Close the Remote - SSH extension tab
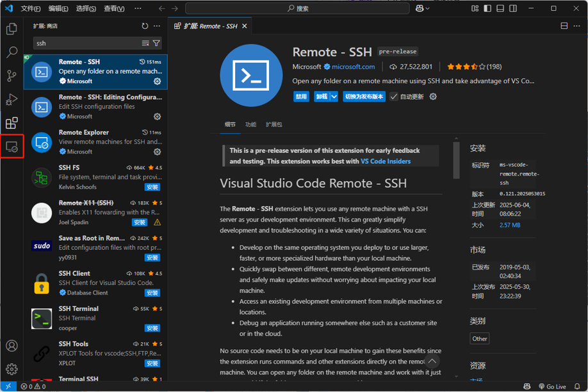The image size is (588, 392). [245, 26]
